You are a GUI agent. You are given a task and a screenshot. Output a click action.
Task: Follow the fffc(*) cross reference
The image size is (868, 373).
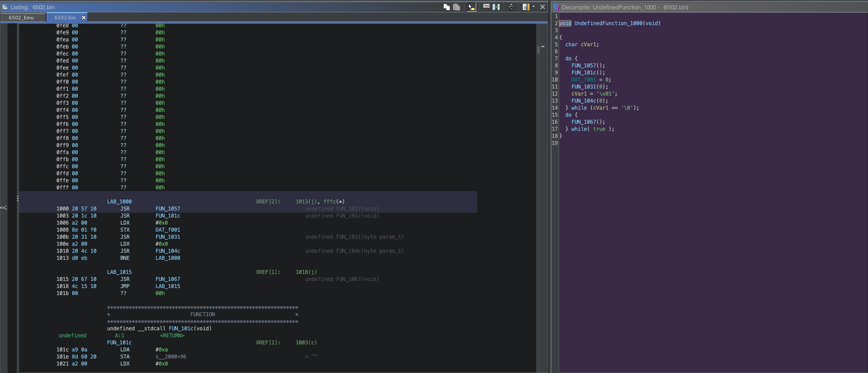point(334,202)
